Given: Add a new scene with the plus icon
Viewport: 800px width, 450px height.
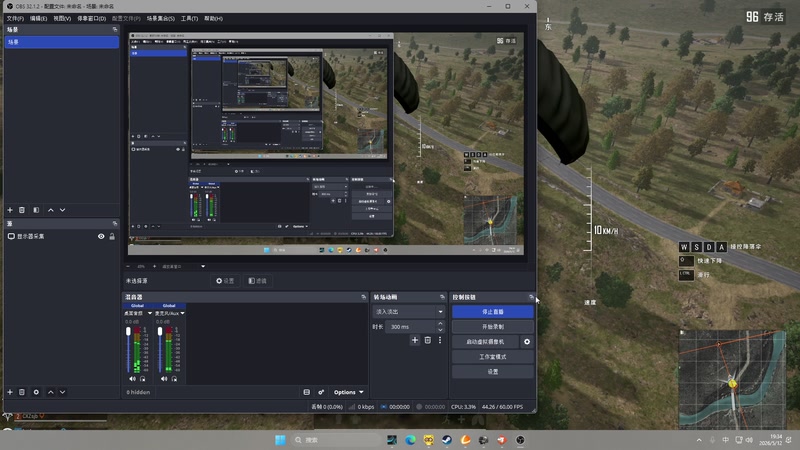Looking at the screenshot, I should click(10, 210).
